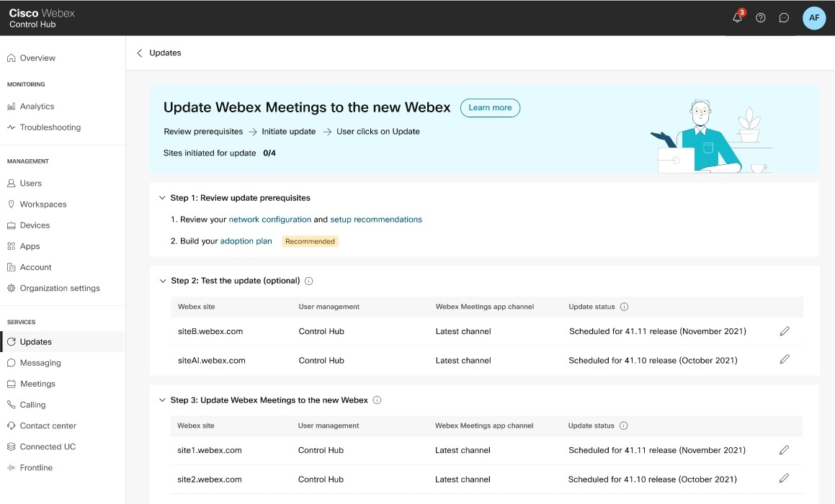Image resolution: width=835 pixels, height=504 pixels.
Task: Click the info icon next to Step 2
Action: [x=308, y=281]
